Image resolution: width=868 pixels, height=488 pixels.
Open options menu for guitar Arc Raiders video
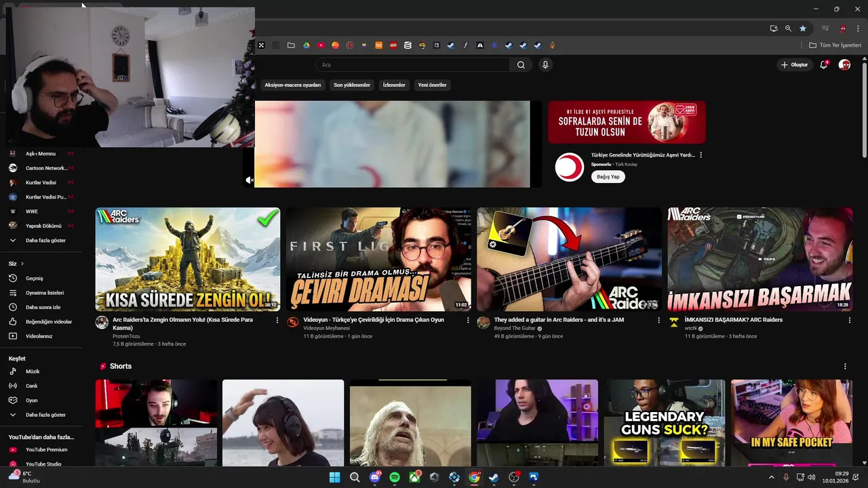658,321
